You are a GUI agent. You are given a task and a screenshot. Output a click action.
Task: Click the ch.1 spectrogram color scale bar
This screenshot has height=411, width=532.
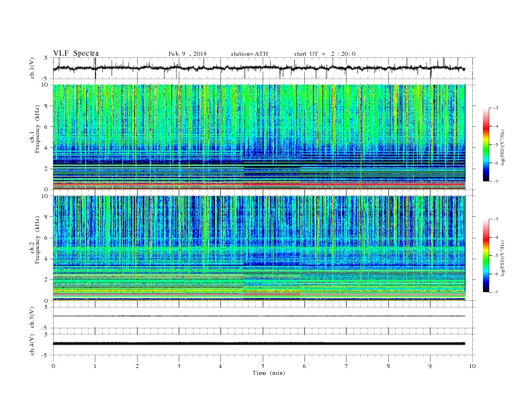[x=486, y=144]
